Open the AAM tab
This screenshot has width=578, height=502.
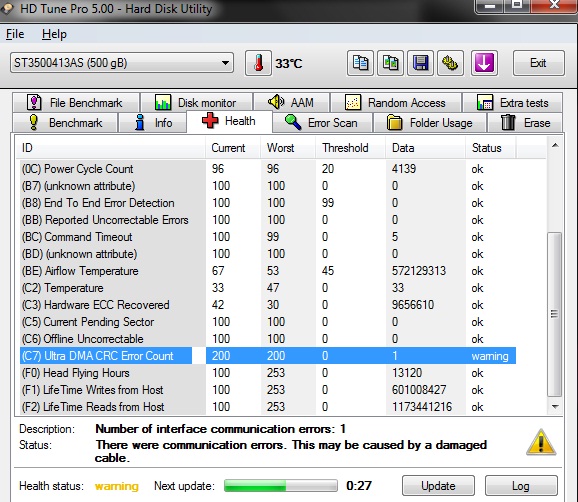[292, 102]
